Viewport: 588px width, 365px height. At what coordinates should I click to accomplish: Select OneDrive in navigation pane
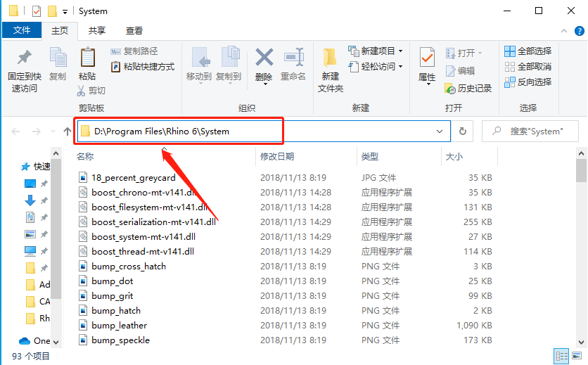(x=35, y=340)
